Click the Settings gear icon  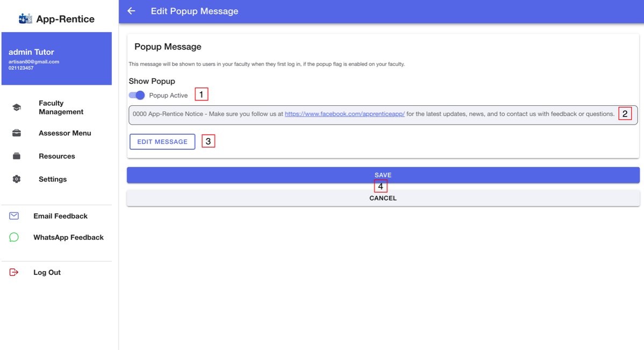point(17,179)
